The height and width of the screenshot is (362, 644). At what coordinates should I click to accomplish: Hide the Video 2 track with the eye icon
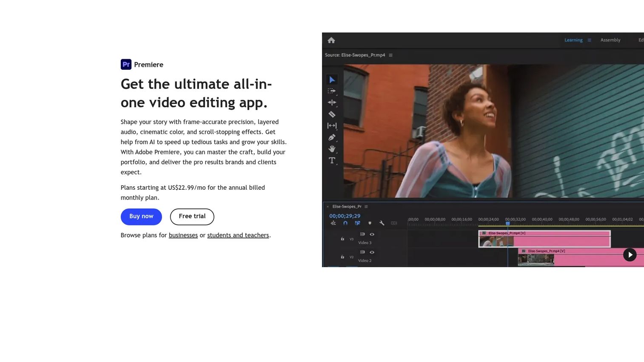(x=372, y=252)
